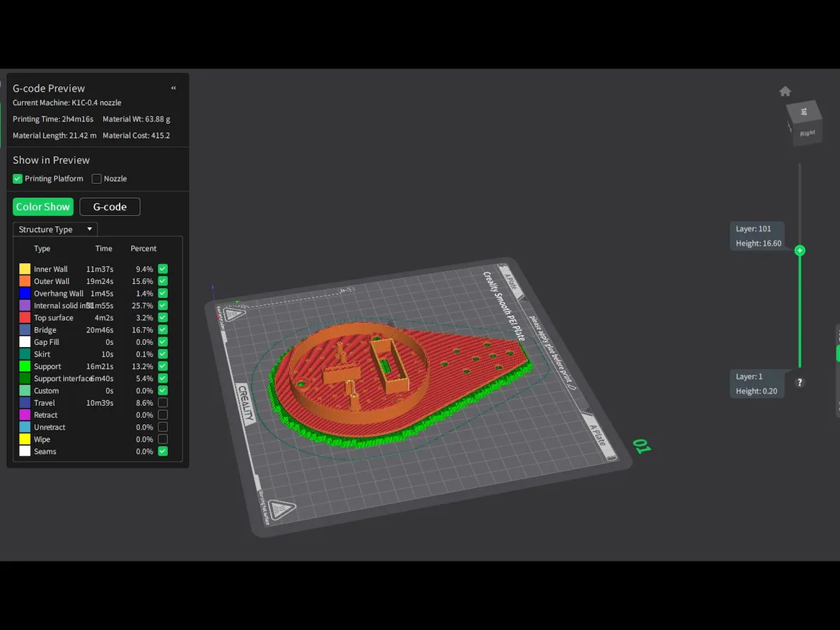Click the Material Wt 63.88 g value
Screen dimensions: 840x630
click(157, 119)
